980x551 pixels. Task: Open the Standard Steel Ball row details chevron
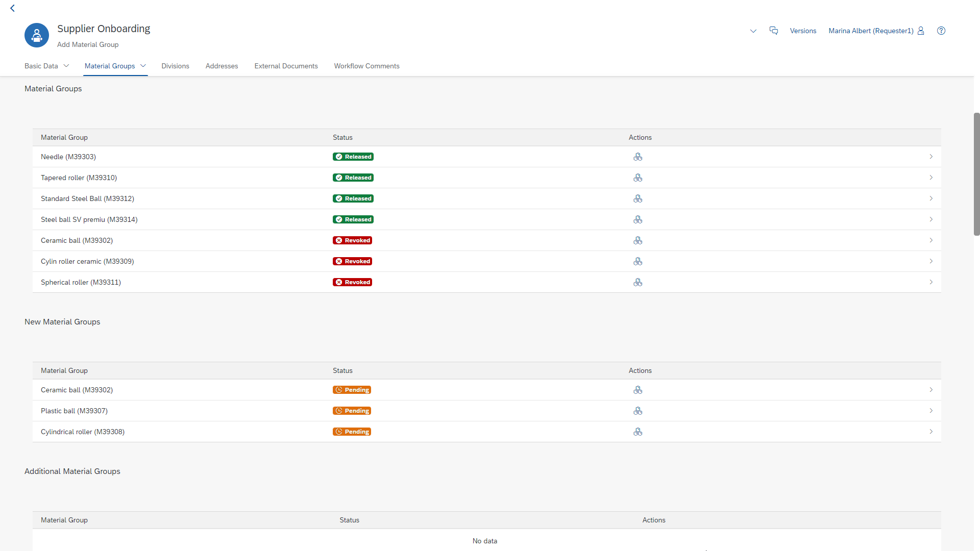[931, 198]
